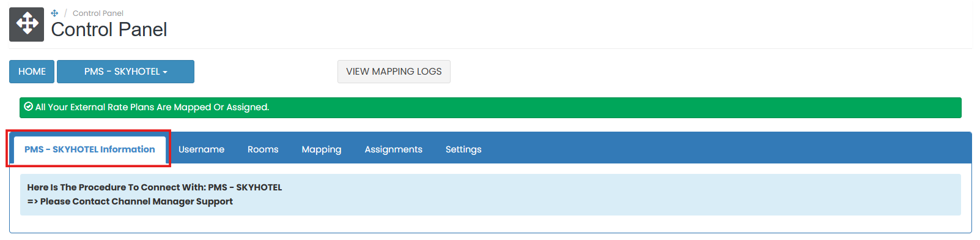Image resolution: width=980 pixels, height=240 pixels.
Task: Switch to the Settings tab
Action: 463,149
